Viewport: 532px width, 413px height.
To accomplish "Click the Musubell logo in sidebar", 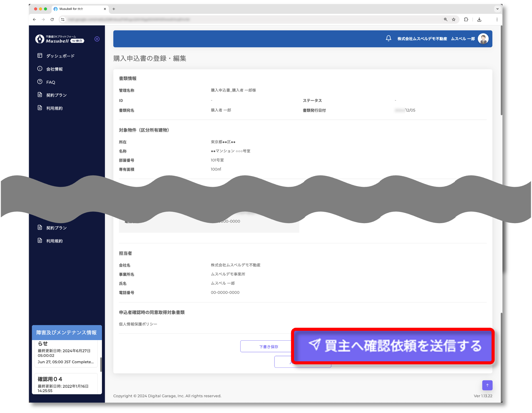I will click(59, 39).
